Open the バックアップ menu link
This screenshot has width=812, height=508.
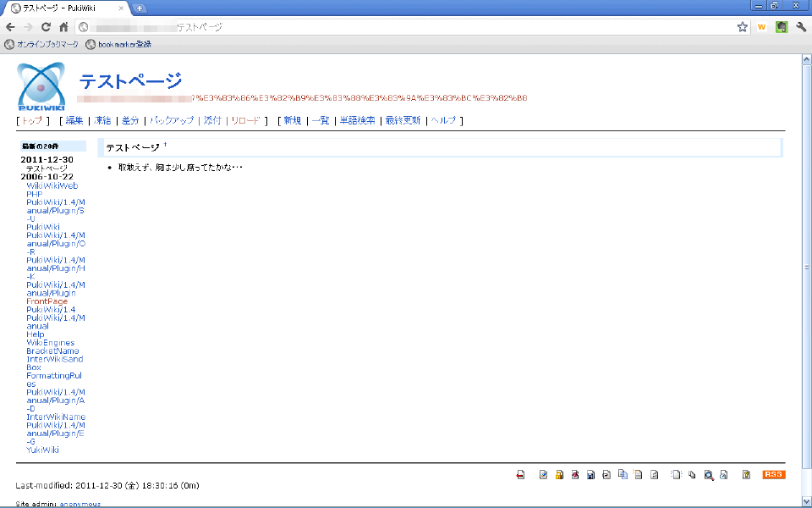[172, 120]
